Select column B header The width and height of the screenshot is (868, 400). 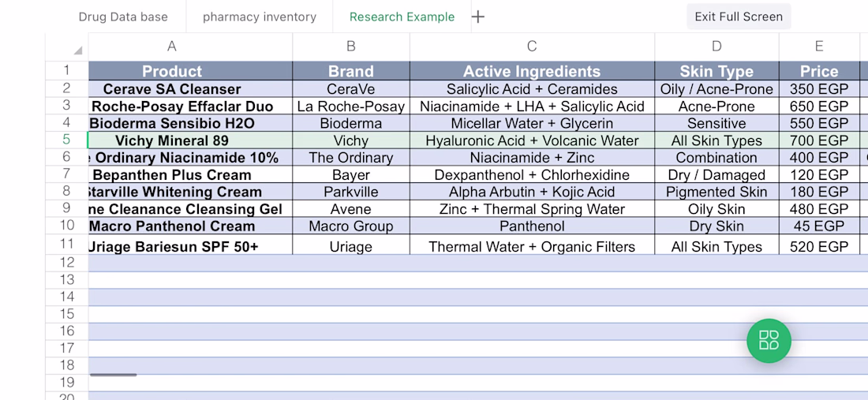[x=351, y=47]
